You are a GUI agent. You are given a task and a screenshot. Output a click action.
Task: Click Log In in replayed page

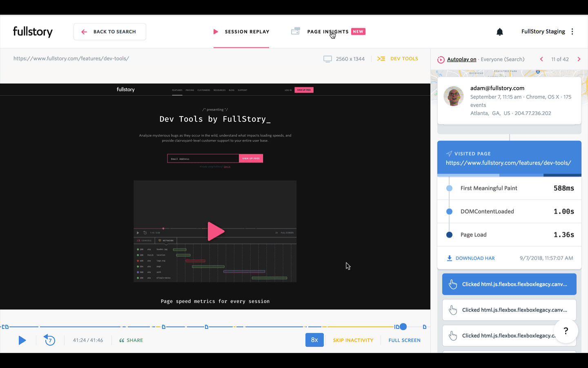[x=288, y=90]
